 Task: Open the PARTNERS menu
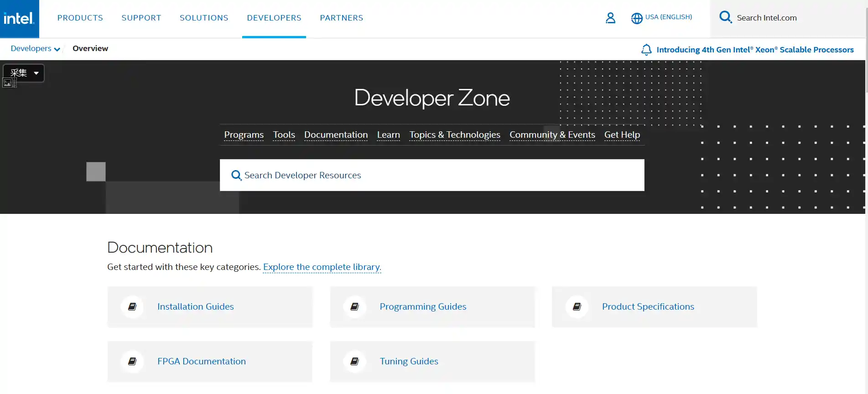(x=342, y=18)
